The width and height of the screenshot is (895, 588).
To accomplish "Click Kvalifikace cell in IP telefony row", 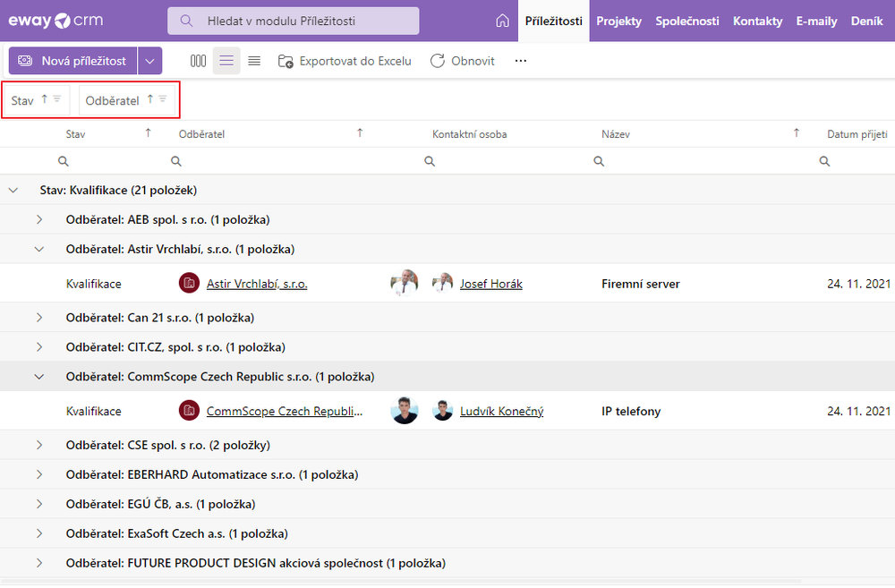I will 94,411.
